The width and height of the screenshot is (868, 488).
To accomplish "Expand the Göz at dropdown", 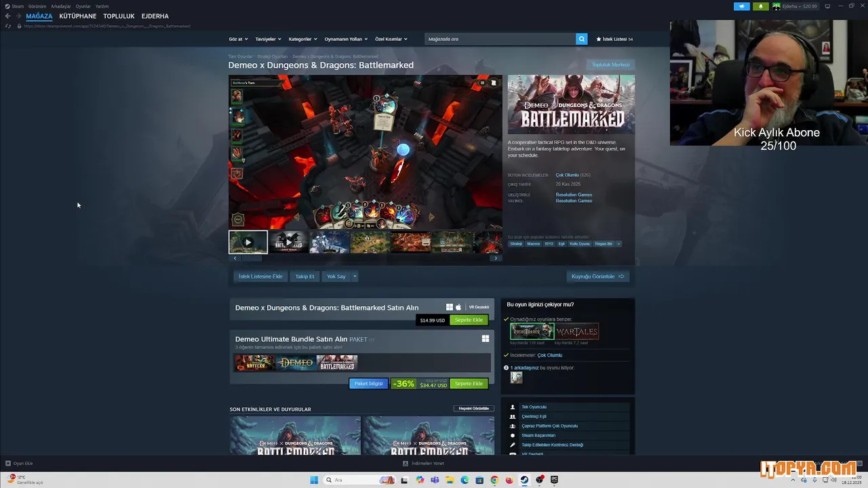I will [238, 39].
